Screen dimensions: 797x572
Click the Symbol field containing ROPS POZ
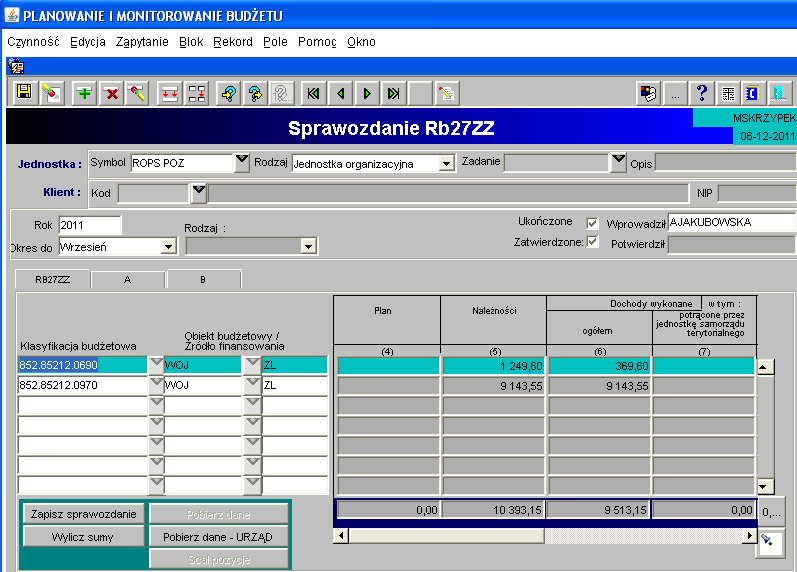[182, 163]
